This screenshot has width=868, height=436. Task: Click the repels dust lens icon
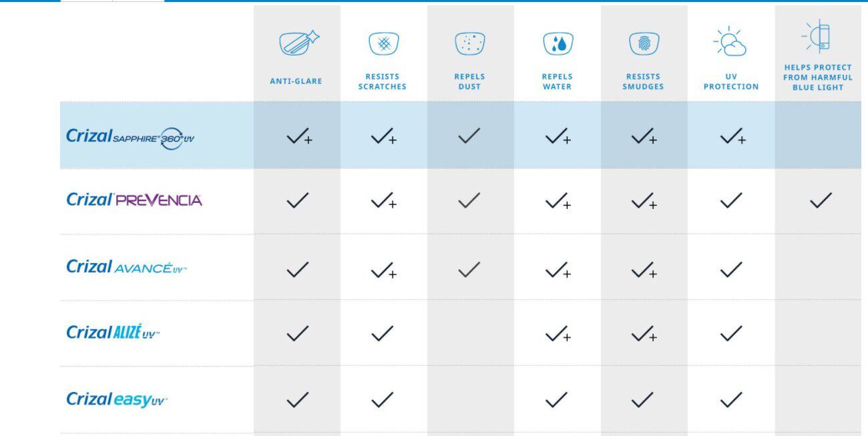pos(470,44)
